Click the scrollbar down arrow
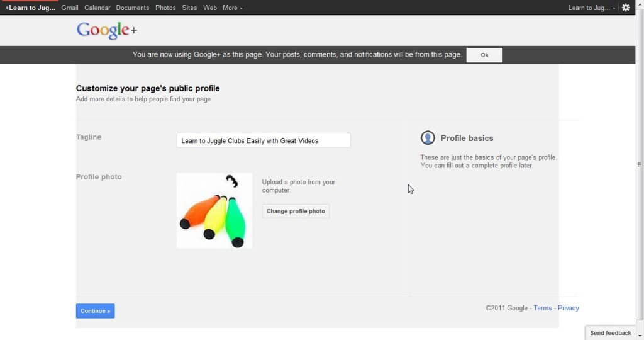This screenshot has width=644, height=340. (x=640, y=336)
